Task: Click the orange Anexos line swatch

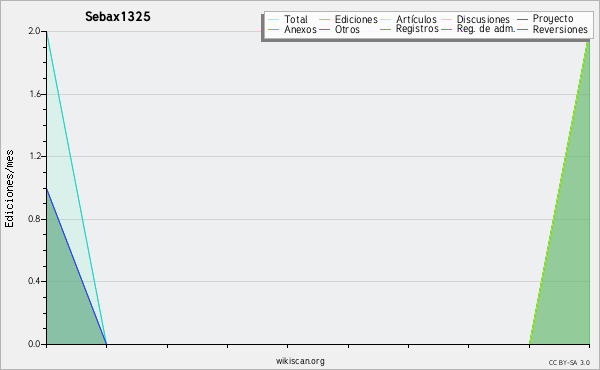Action: pos(274,29)
